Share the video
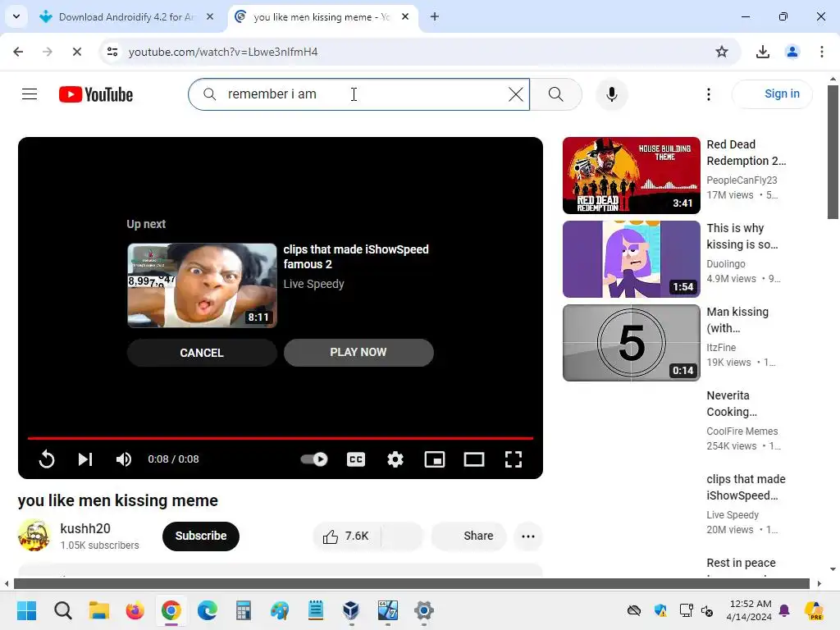840x630 pixels. point(468,536)
